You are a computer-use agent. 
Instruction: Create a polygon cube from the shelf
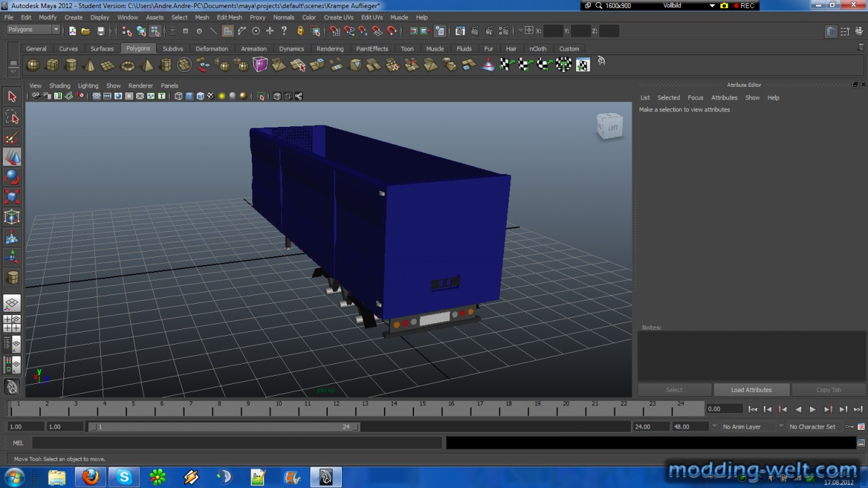[52, 65]
